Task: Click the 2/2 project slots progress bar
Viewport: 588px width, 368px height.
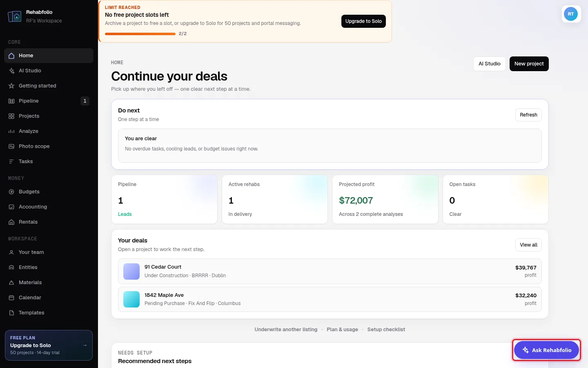Action: 140,34
